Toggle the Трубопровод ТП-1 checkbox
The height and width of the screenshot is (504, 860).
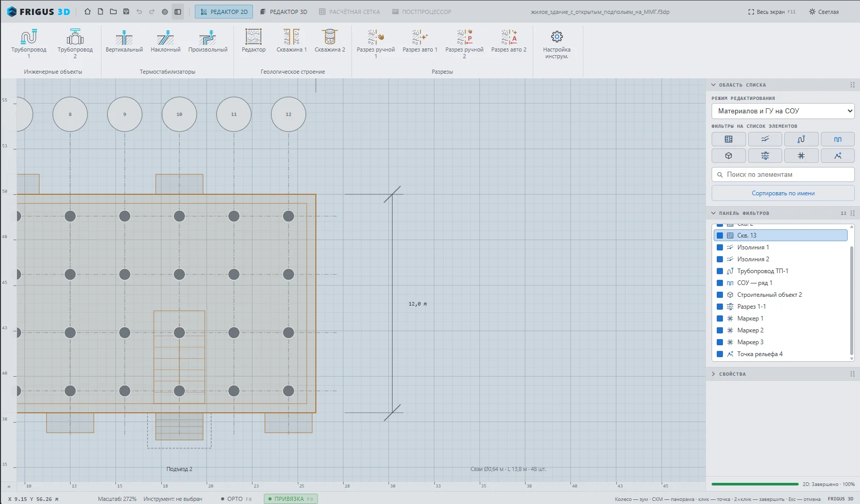(720, 271)
